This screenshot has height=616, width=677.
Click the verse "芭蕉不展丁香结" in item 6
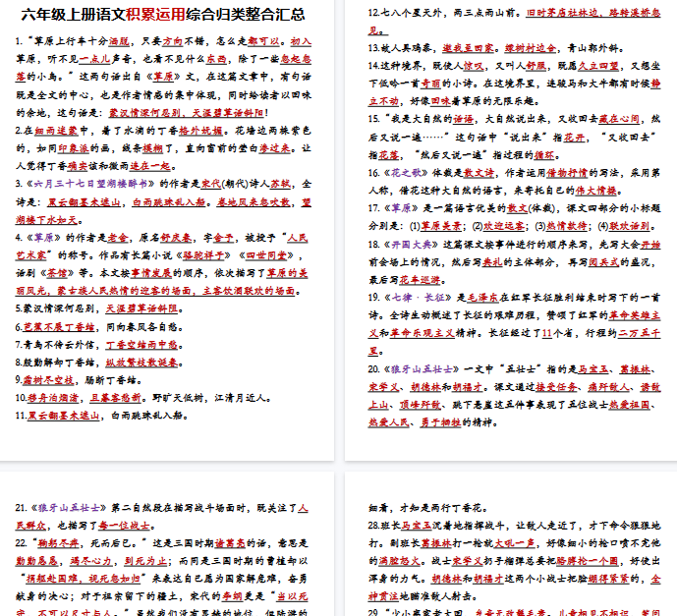59,327
